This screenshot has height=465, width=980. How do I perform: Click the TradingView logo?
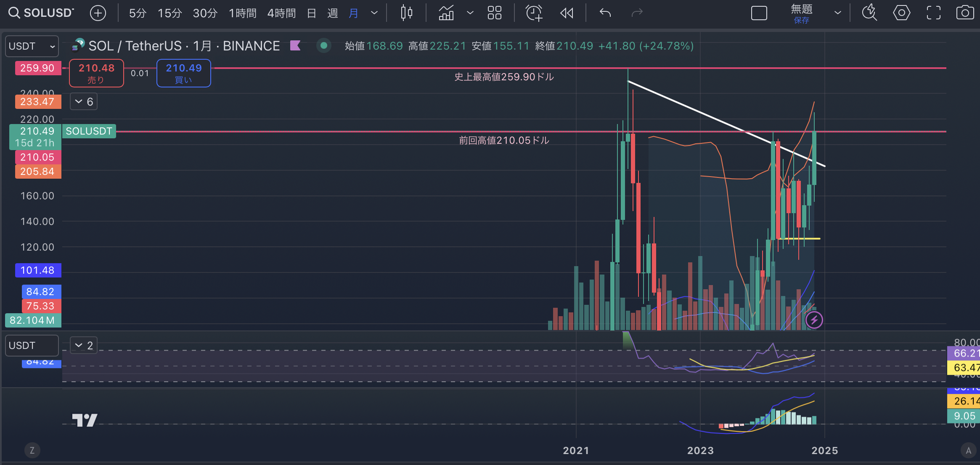click(85, 420)
